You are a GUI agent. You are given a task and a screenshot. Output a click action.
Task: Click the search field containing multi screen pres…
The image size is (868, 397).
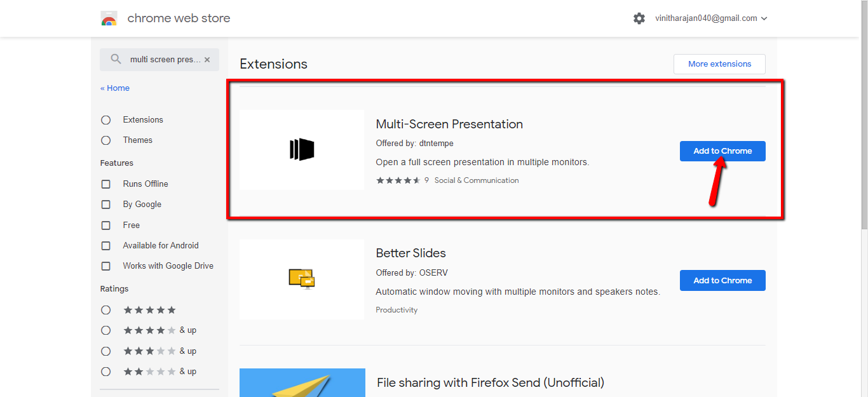(159, 60)
